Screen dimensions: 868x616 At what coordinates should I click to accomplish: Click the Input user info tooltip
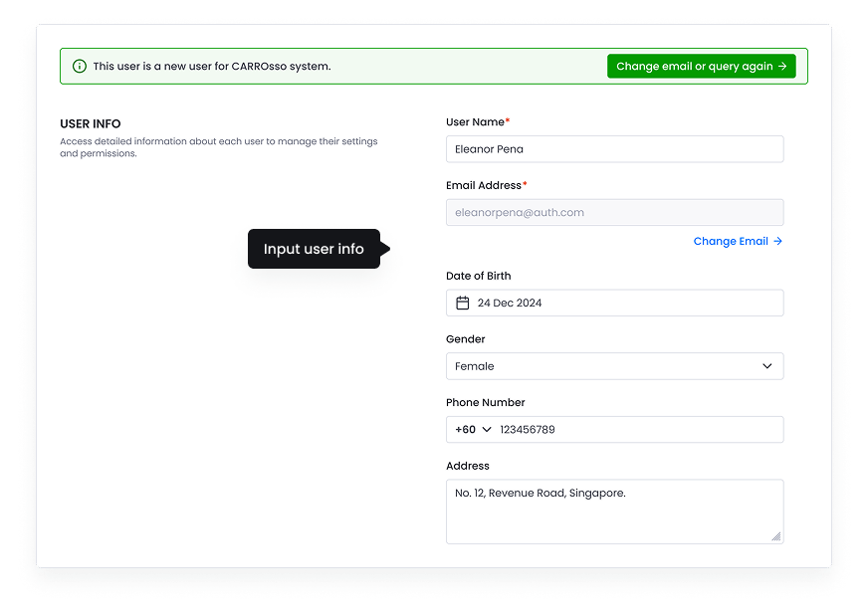point(314,249)
